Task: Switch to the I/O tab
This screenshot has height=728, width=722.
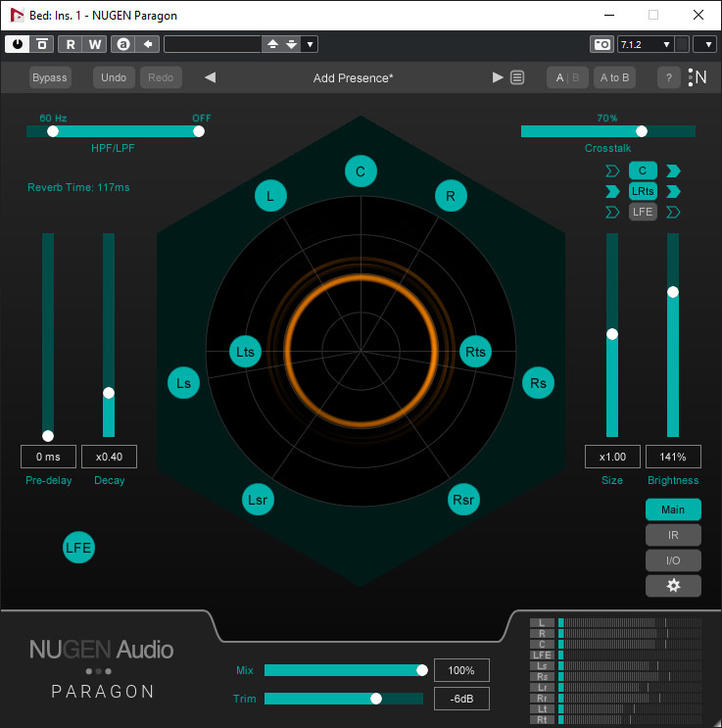Action: tap(673, 560)
